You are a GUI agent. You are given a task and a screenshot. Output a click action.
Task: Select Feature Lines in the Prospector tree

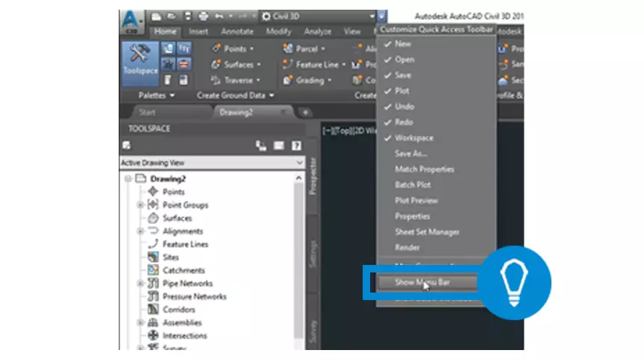(x=185, y=245)
